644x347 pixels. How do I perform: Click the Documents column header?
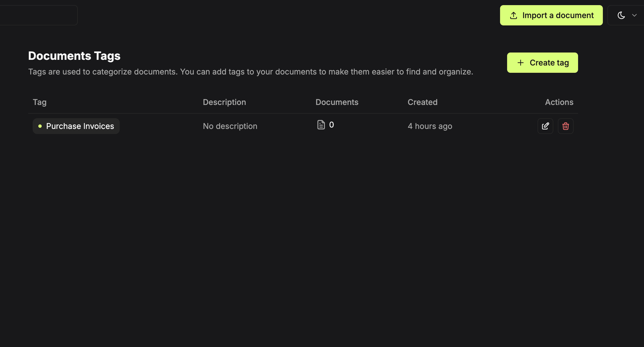[x=337, y=102]
